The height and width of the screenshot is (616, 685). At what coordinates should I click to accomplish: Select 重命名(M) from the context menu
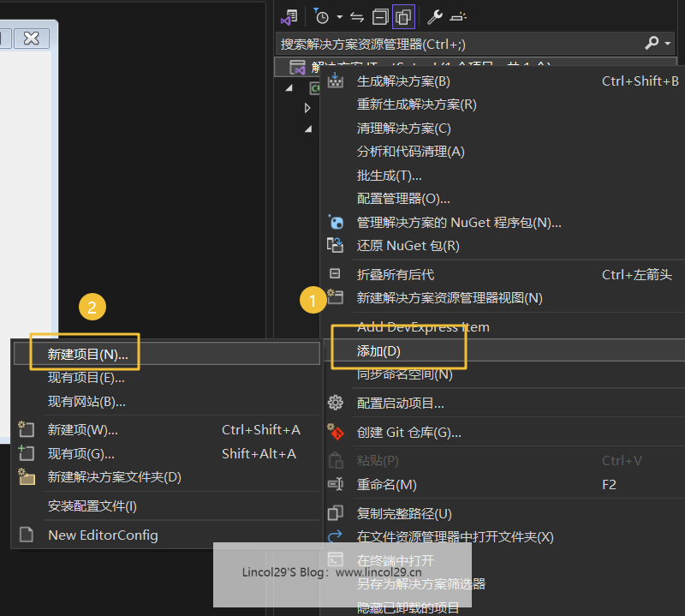(386, 484)
